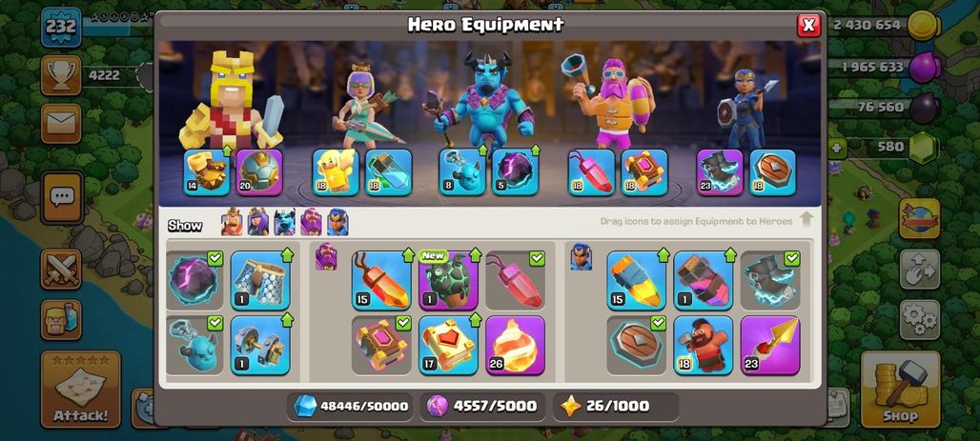Click the Shiny Ore 48446/50000 counter
The width and height of the screenshot is (980, 441).
point(351,407)
